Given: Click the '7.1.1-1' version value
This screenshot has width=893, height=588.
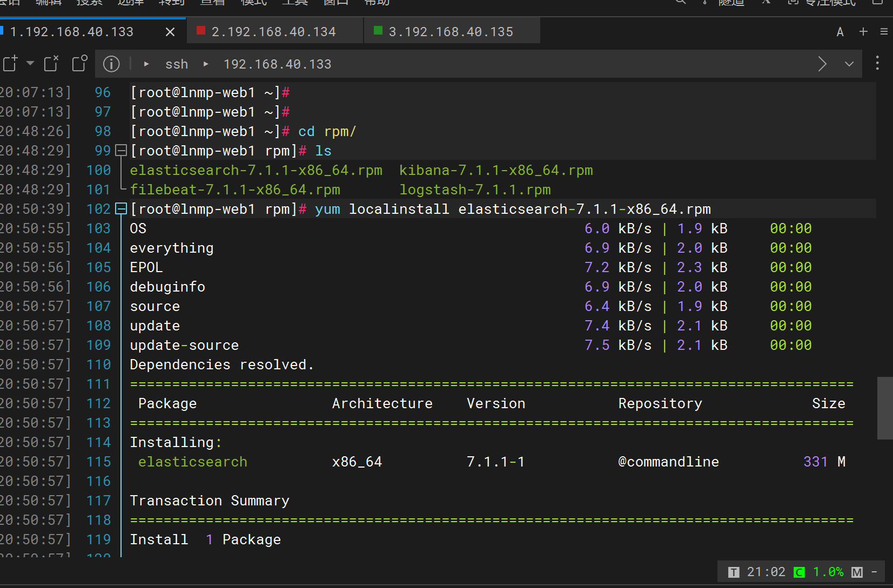Looking at the screenshot, I should [496, 462].
